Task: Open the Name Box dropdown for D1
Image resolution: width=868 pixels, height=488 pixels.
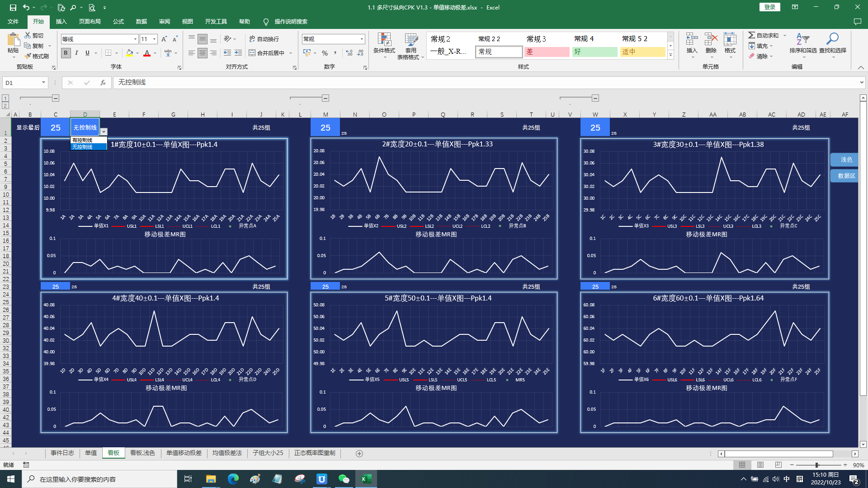Action: pyautogui.click(x=43, y=83)
